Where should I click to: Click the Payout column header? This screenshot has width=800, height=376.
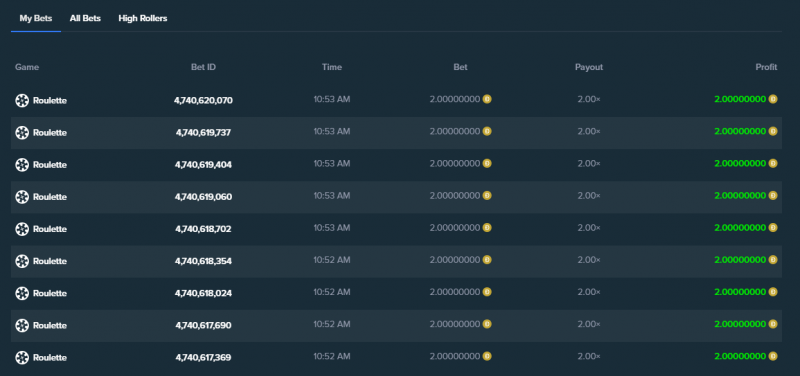[x=589, y=67]
